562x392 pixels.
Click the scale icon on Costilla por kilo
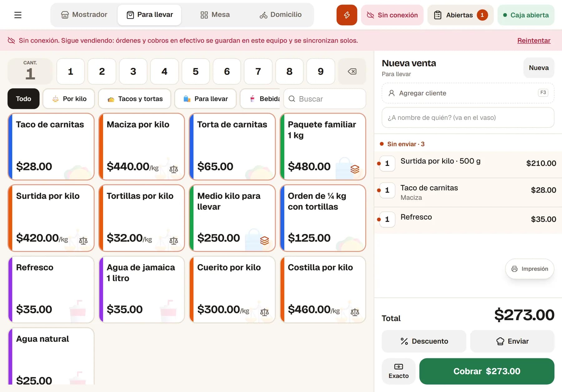point(355,312)
